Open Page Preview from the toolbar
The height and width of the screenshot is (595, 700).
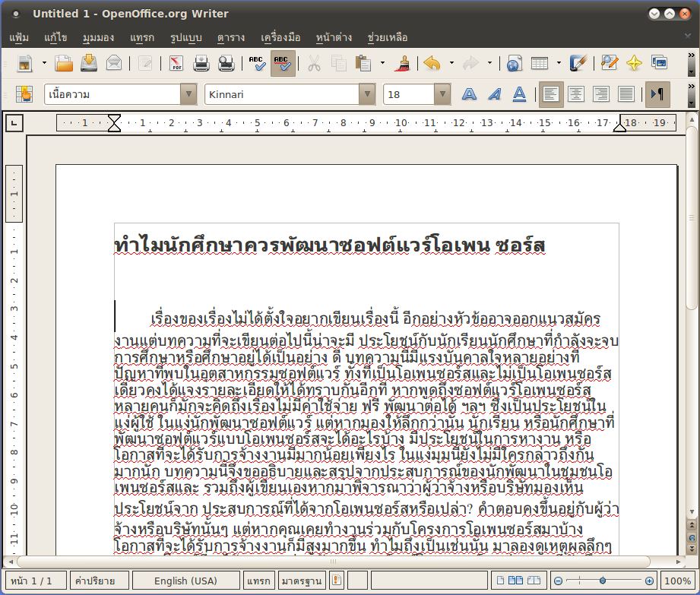tap(226, 63)
